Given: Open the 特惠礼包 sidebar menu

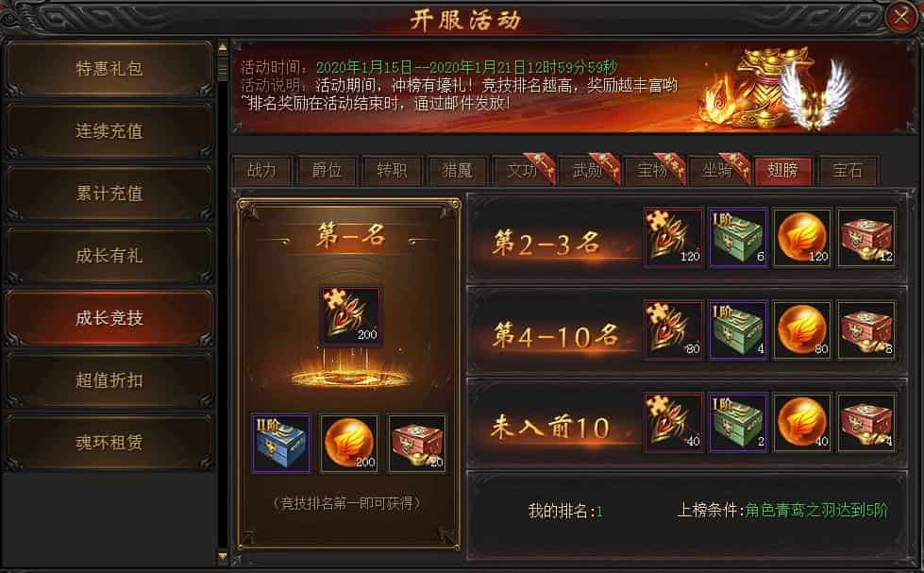Looking at the screenshot, I should pos(109,68).
